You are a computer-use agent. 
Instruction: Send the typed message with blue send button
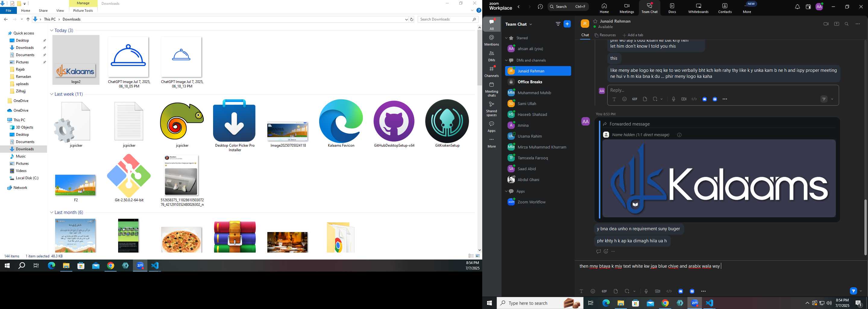[x=853, y=291]
